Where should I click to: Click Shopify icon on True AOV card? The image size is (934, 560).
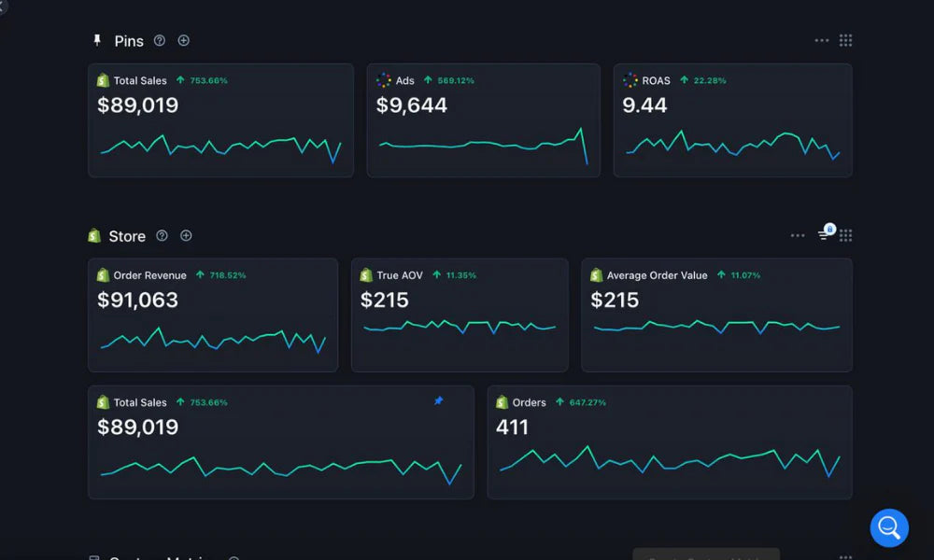[x=366, y=275]
